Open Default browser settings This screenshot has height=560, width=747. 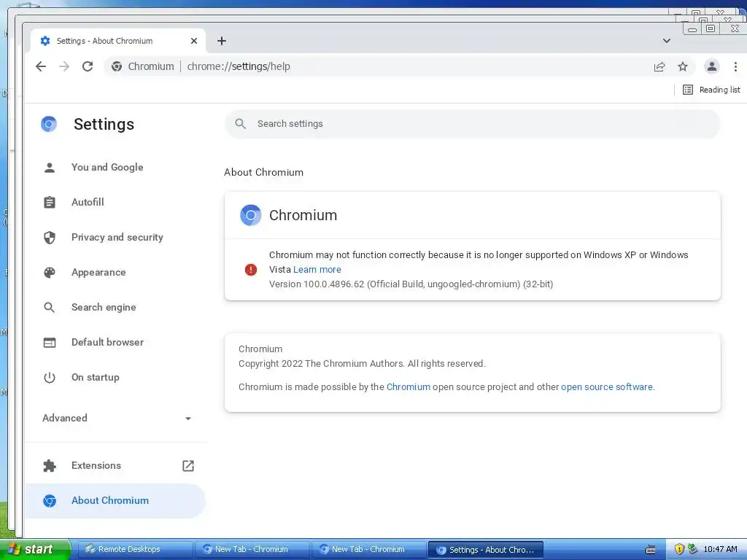pyautogui.click(x=107, y=343)
